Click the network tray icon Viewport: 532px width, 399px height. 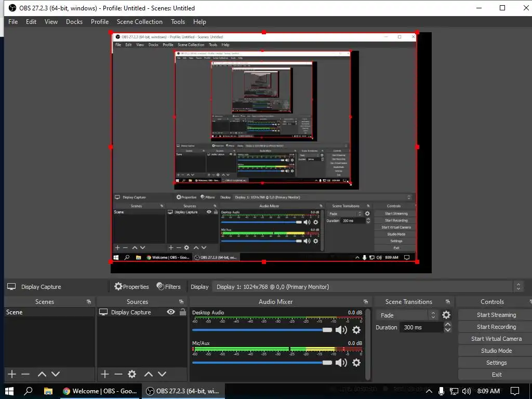(x=454, y=391)
